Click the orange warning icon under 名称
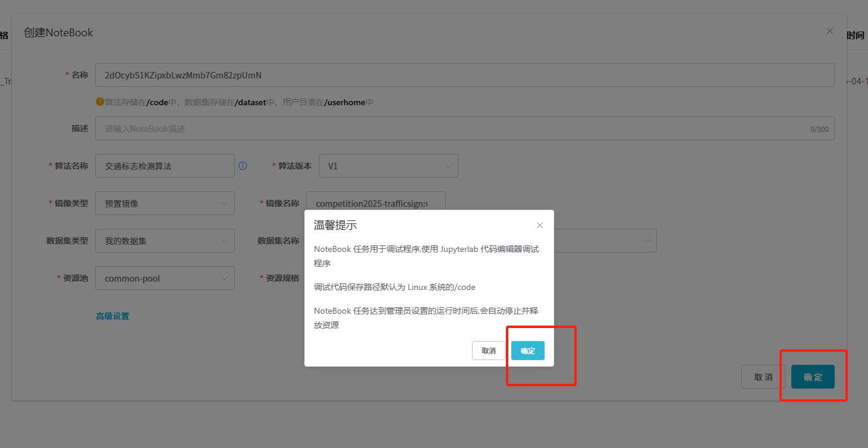This screenshot has height=448, width=868. coord(100,102)
